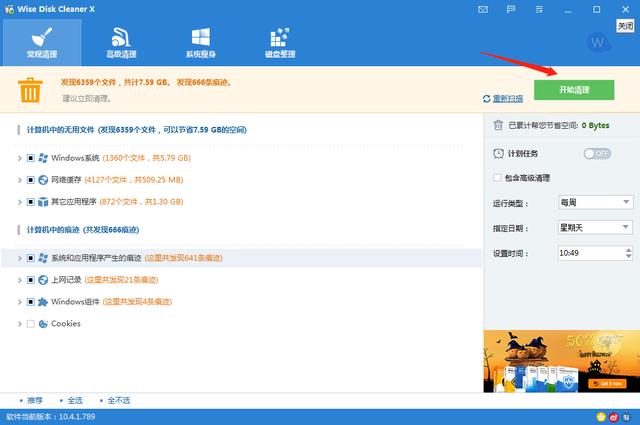
Task: Increase the time with the up stepper arrow
Action: 628,249
